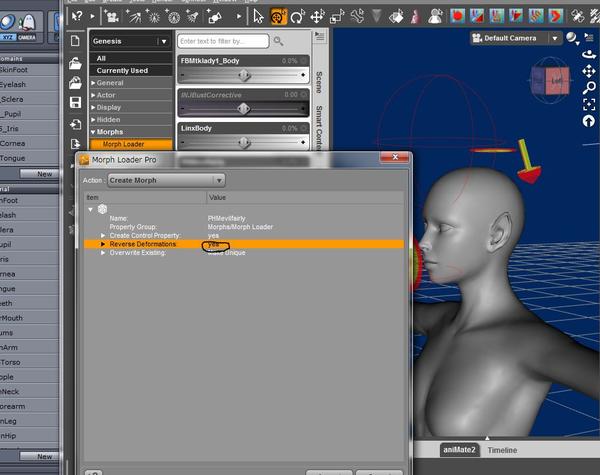
Task: Select the Region Navigator figure tool
Action: pos(435,16)
